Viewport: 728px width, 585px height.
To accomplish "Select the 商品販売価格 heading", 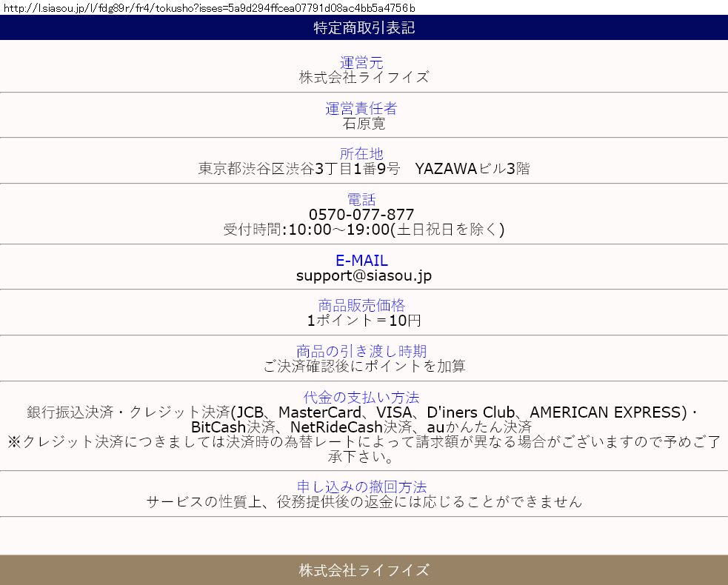I will click(x=361, y=306).
